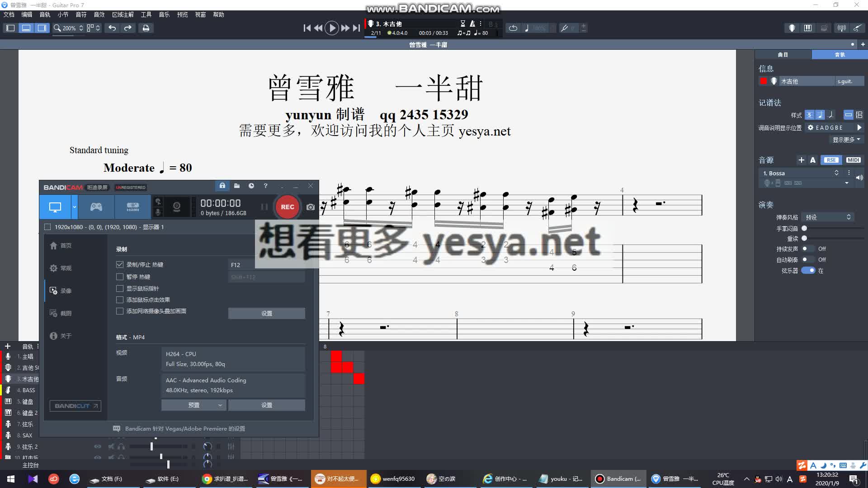Open Bandicam output folder icon
This screenshot has height=488, width=868.
236,186
